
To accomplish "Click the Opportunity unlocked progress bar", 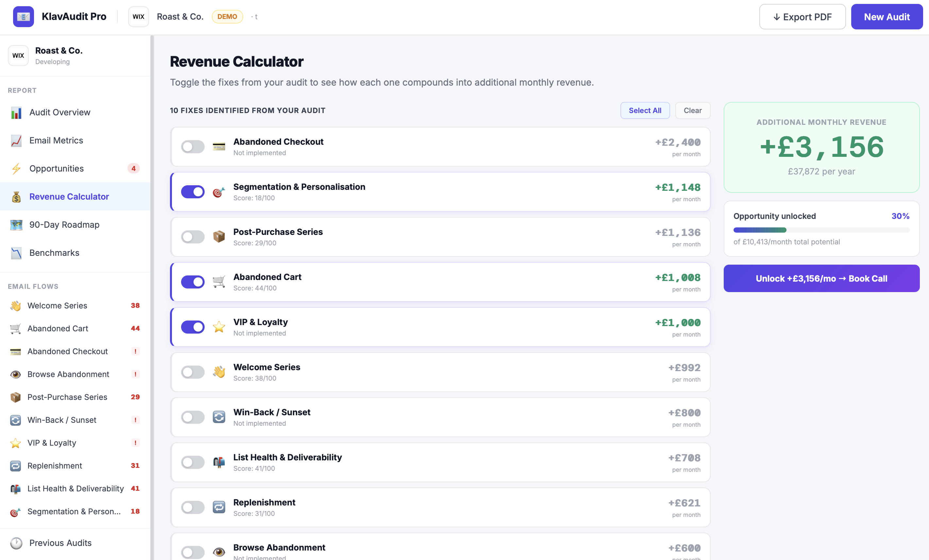I will [821, 230].
